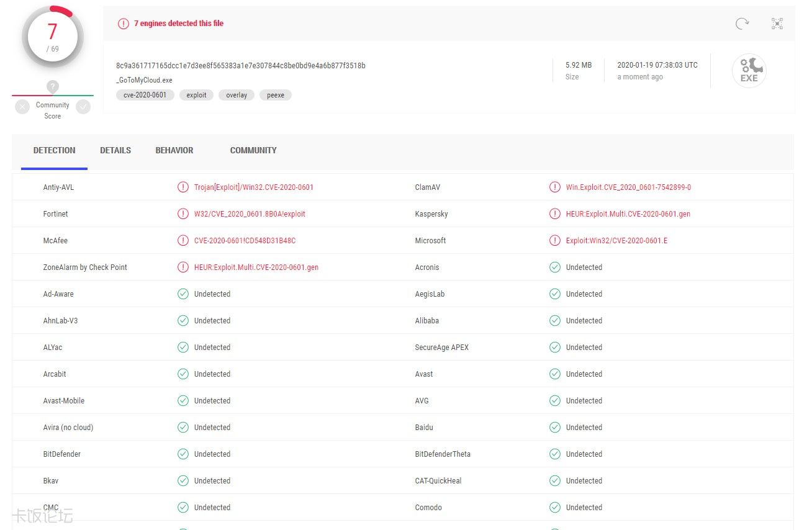Viewport: 812px width, 530px height.
Task: Click the ZoneAlarm detection warning icon
Action: (183, 267)
